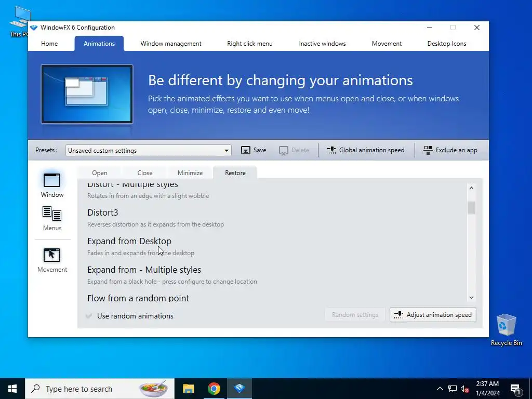Viewport: 532px width, 399px height.
Task: Switch to the Home tab
Action: click(x=49, y=44)
